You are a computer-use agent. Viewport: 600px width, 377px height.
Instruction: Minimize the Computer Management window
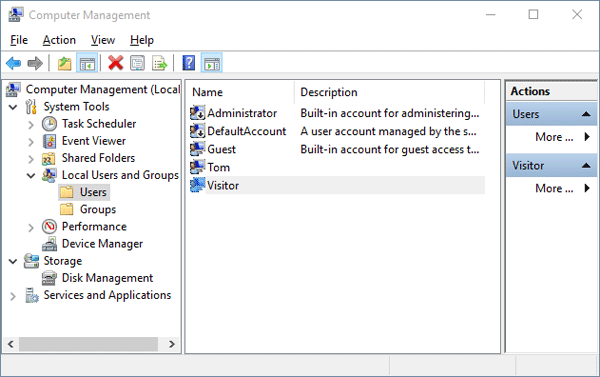coord(491,15)
